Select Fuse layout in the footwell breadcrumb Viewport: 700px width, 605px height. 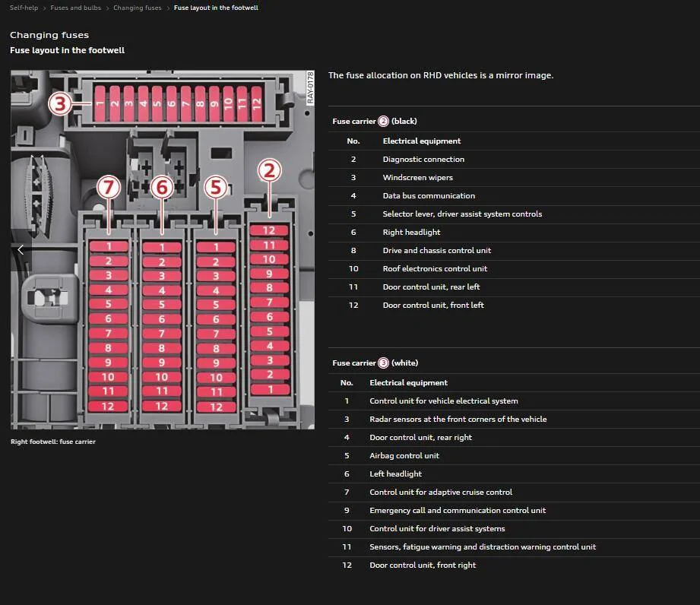[216, 8]
